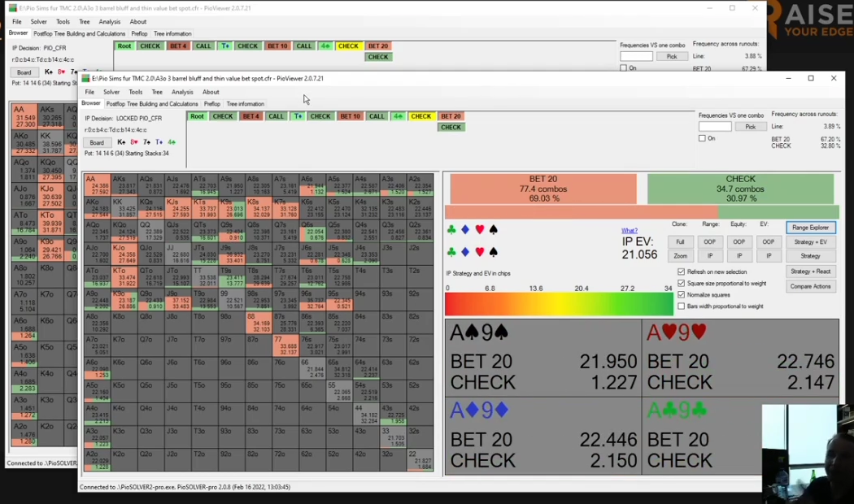Click the EV color gradient scale
Viewport: 854px width, 504px height.
tap(560, 304)
